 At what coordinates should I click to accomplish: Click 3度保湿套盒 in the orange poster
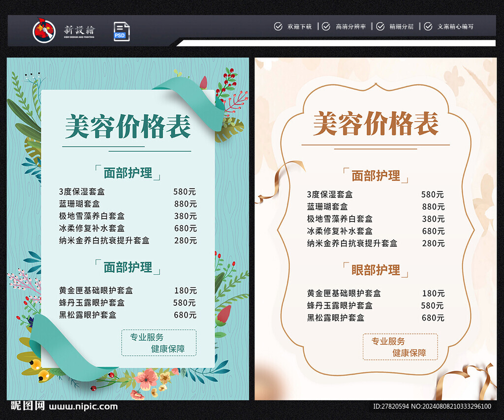pyautogui.click(x=330, y=194)
